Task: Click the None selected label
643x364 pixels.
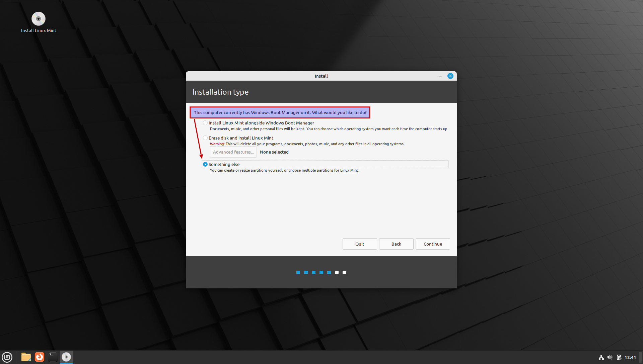Action: [x=274, y=152]
